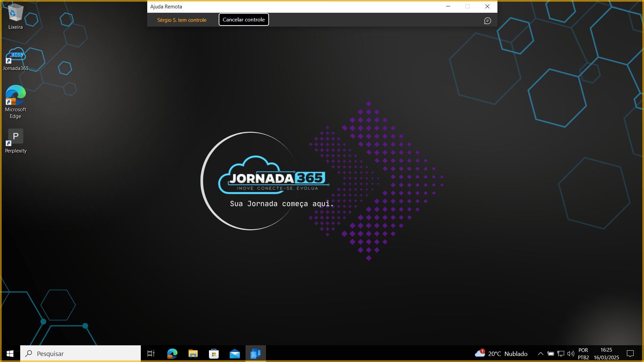Screen dimensions: 644x362
Task: Switch to the Ajuda Remota taskbar app
Action: (x=256, y=354)
